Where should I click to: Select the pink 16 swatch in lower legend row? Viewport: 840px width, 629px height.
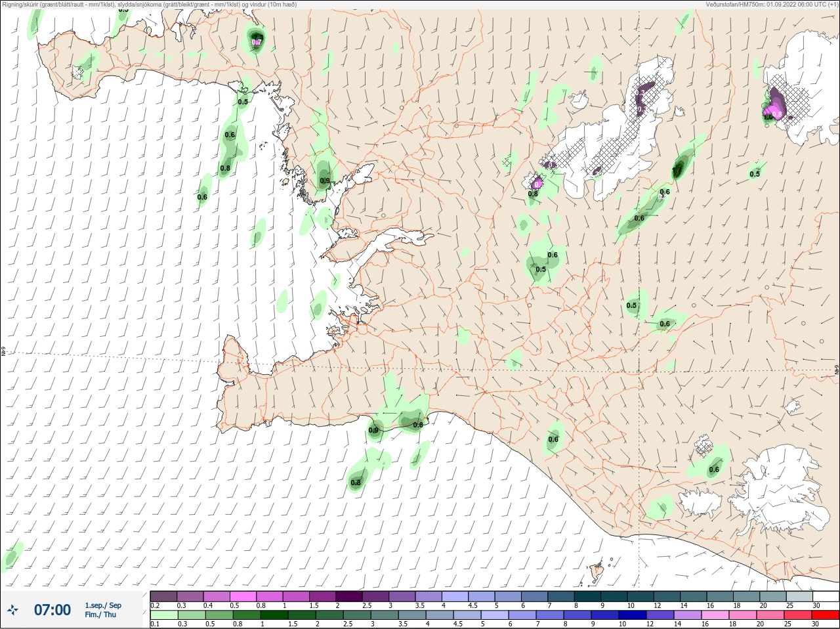[x=715, y=615]
